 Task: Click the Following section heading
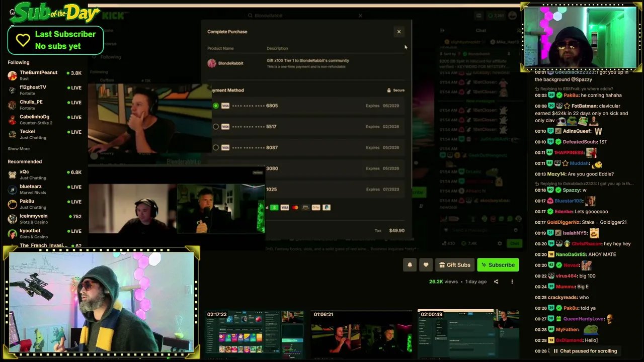(19, 62)
